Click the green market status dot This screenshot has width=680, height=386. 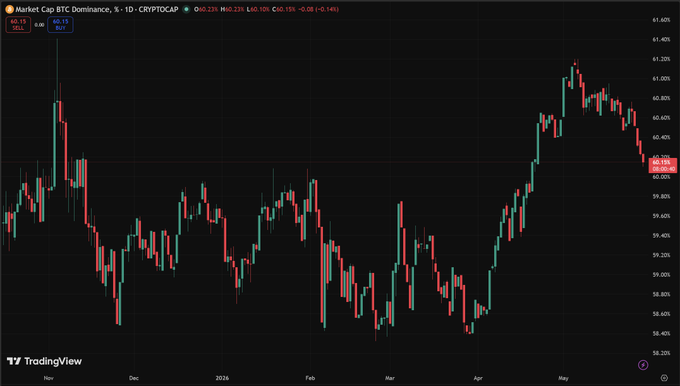[x=186, y=9]
